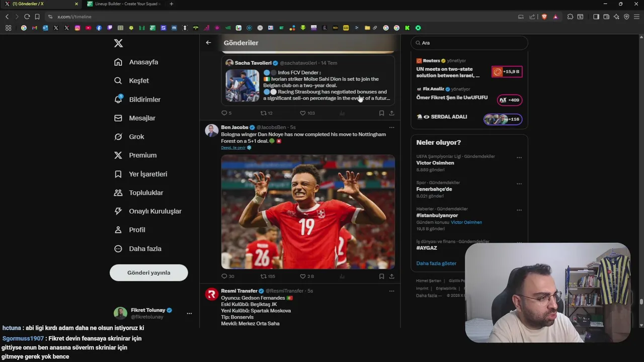Open Brave Wallet icon
The height and width of the screenshot is (362, 644).
point(606,17)
